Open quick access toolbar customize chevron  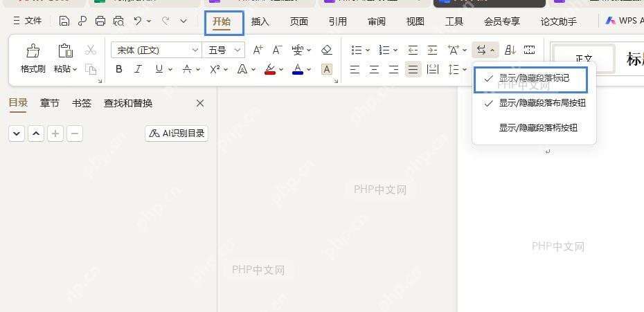[184, 21]
